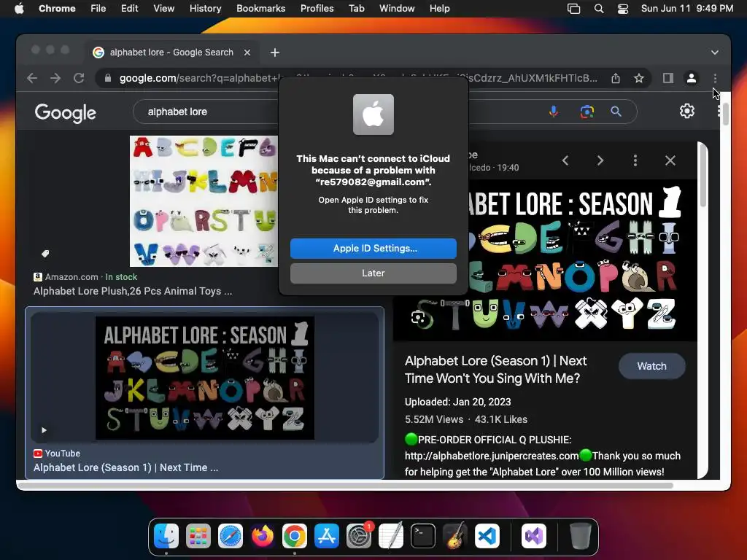Open the File menu
This screenshot has width=747, height=560.
click(98, 9)
